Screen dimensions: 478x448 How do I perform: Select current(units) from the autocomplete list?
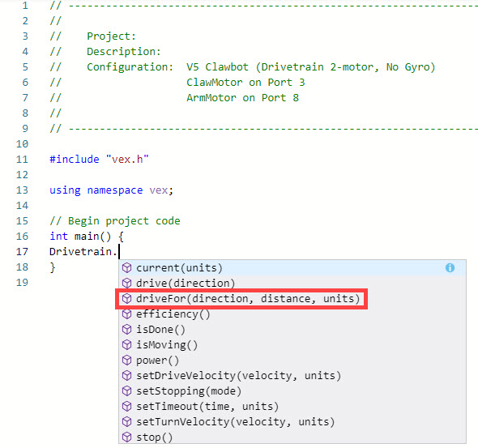292,268
